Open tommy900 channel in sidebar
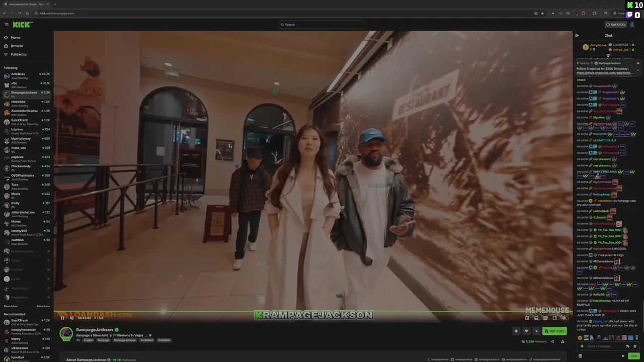644x362 pixels. pyautogui.click(x=27, y=232)
